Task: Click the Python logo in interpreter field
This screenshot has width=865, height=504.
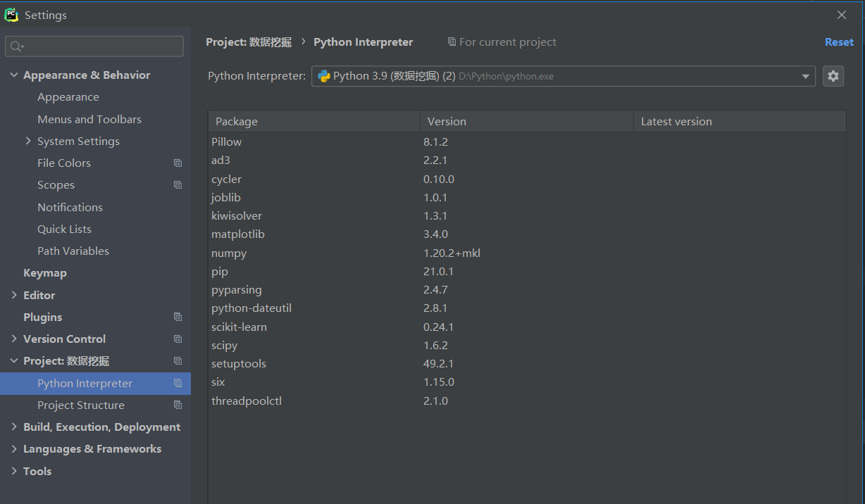Action: 324,76
